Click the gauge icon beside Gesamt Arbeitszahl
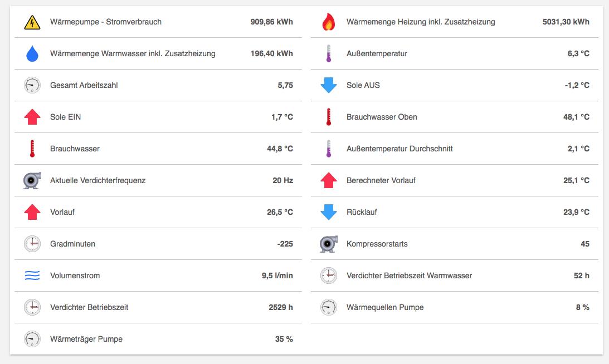 click(x=32, y=85)
